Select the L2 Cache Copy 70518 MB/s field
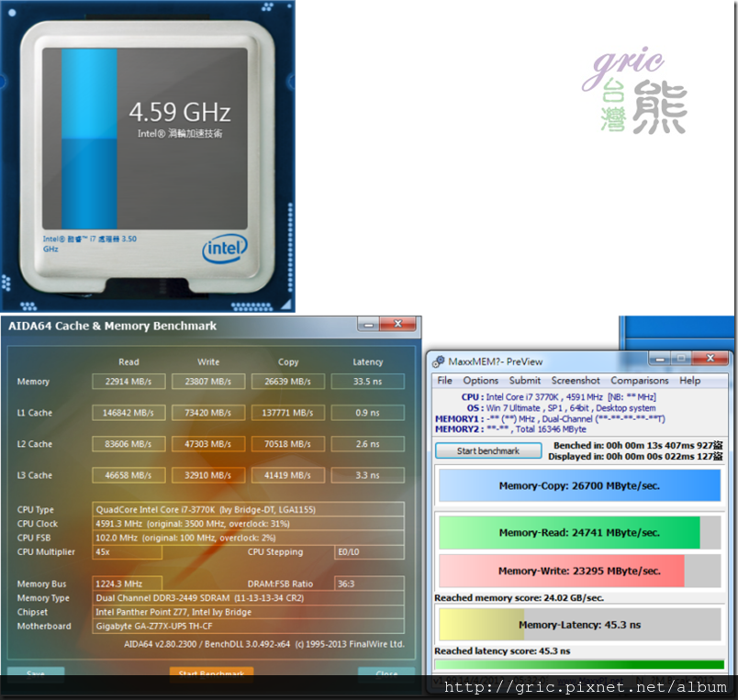The width and height of the screenshot is (738, 700). (287, 444)
